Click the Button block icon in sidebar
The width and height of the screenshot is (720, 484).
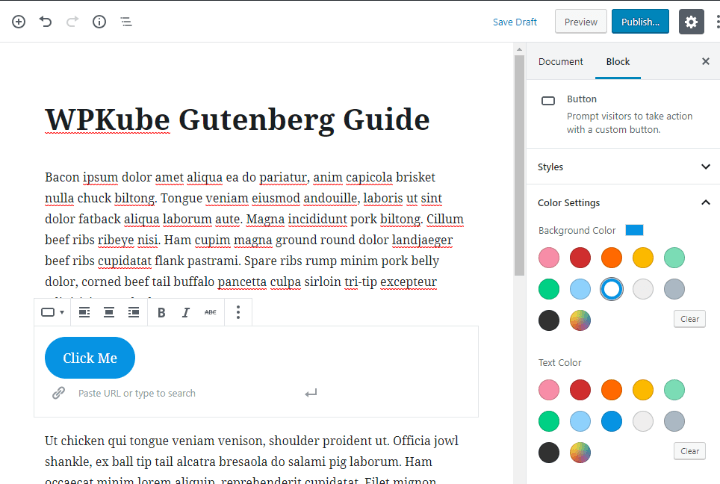pyautogui.click(x=548, y=101)
